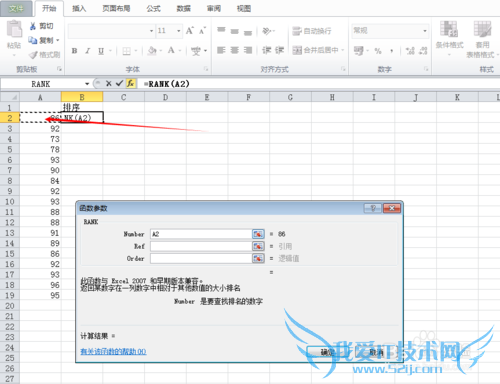Toggle Italic formatting
The height and width of the screenshot is (384, 500).
click(88, 51)
